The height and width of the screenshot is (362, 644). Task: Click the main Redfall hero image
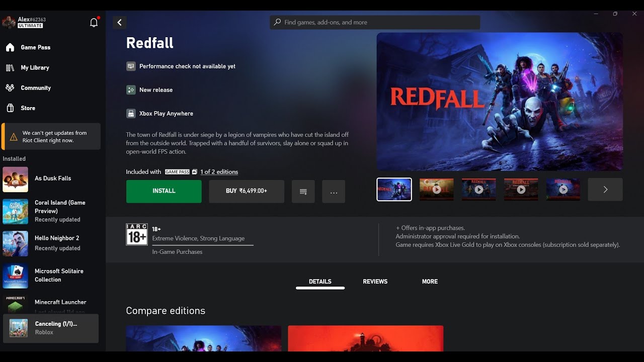500,102
